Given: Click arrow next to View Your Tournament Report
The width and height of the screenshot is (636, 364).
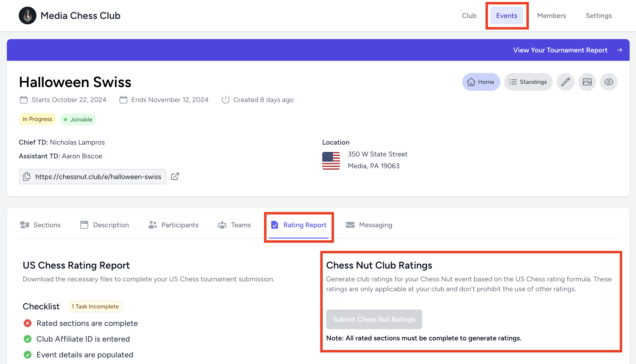Looking at the screenshot, I should click(x=619, y=50).
